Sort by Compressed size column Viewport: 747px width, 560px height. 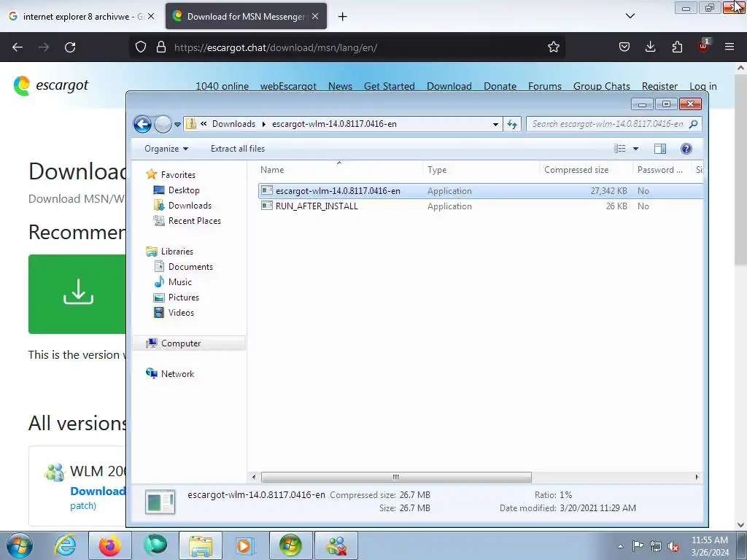tap(586, 170)
